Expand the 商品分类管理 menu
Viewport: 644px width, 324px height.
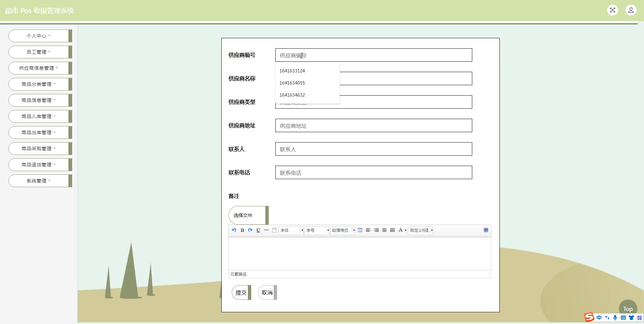coord(40,84)
